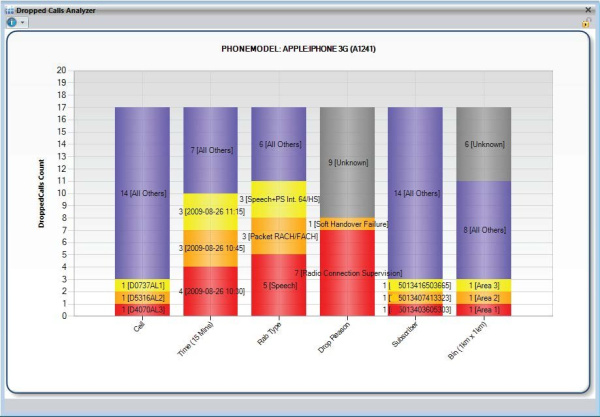600x417 pixels.
Task: Select the yellow 1 [Area 3] segment
Action: [x=484, y=285]
